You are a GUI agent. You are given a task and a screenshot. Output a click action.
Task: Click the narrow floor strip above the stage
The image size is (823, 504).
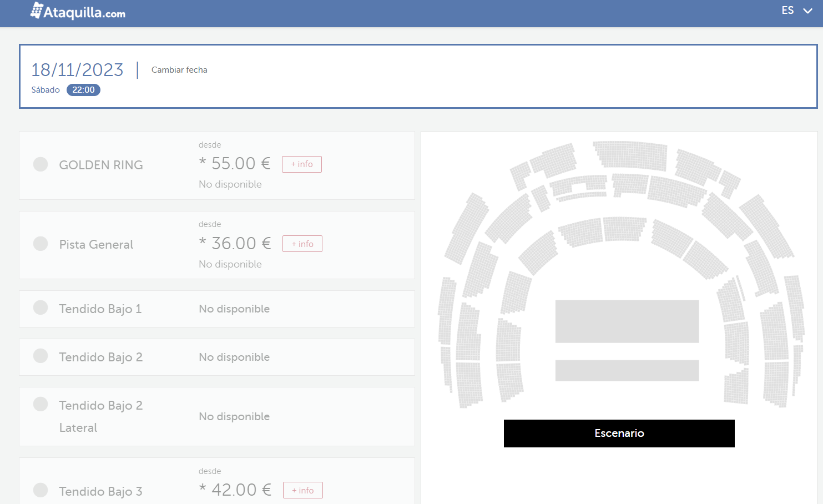[627, 370]
